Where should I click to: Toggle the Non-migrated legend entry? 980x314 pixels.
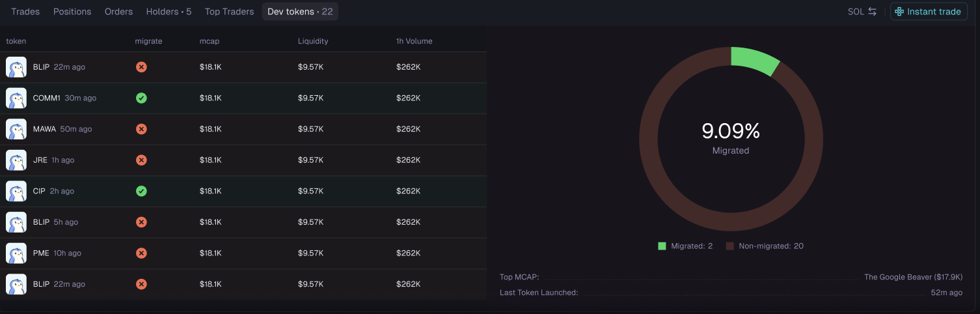pos(765,246)
